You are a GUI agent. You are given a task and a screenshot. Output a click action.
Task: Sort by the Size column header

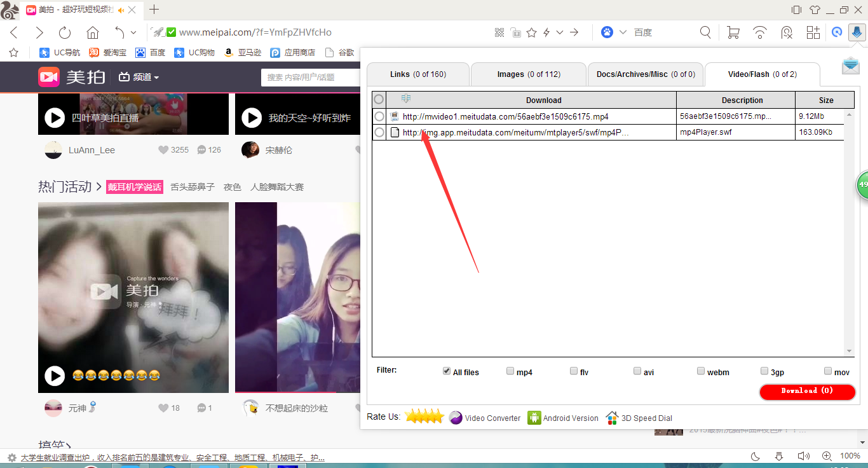coord(826,100)
